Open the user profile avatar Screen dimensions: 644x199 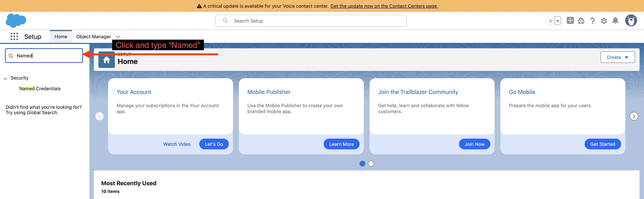(x=631, y=21)
